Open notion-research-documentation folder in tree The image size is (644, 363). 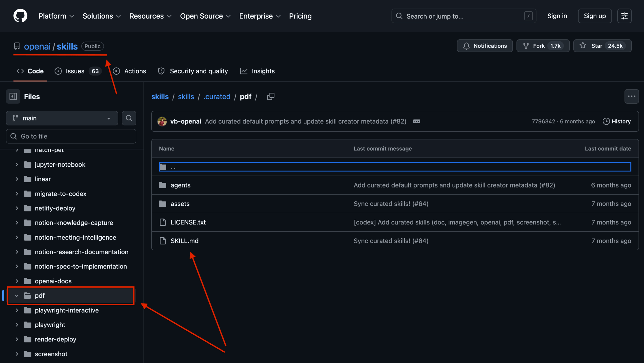[82, 252]
